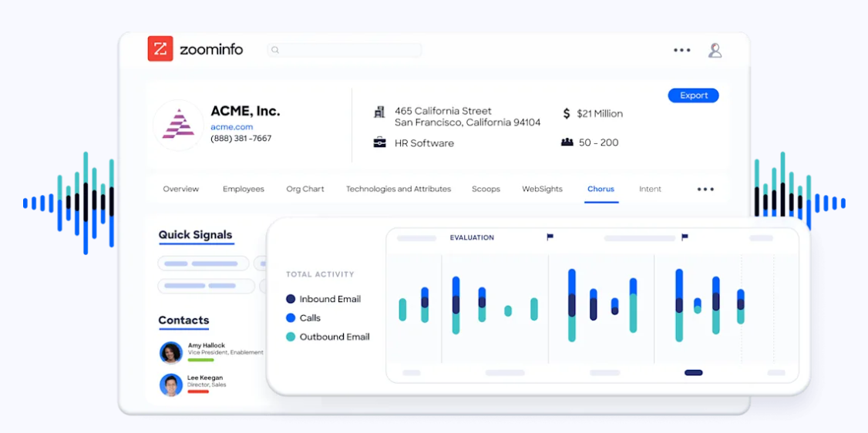Click the Export button
This screenshot has width=868, height=433.
pos(694,95)
